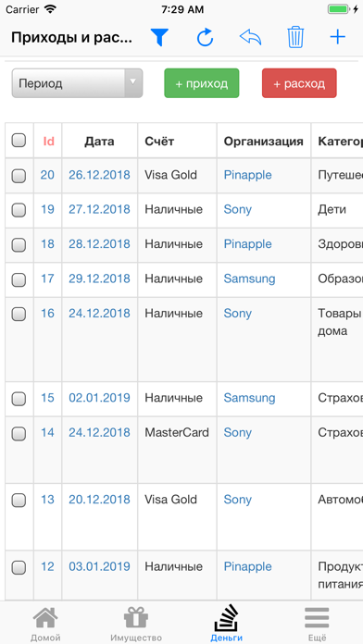Open the filter funnel icon

coord(159,37)
